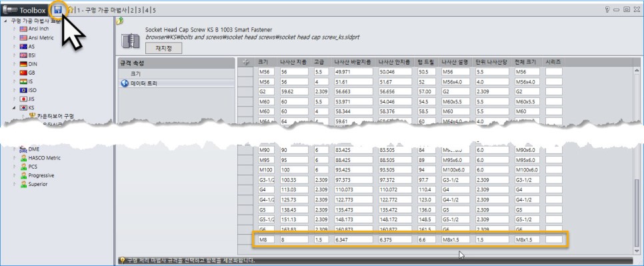Screen dimensions: 644x266
Task: Expand the DIN standard tree node
Action: pos(15,64)
